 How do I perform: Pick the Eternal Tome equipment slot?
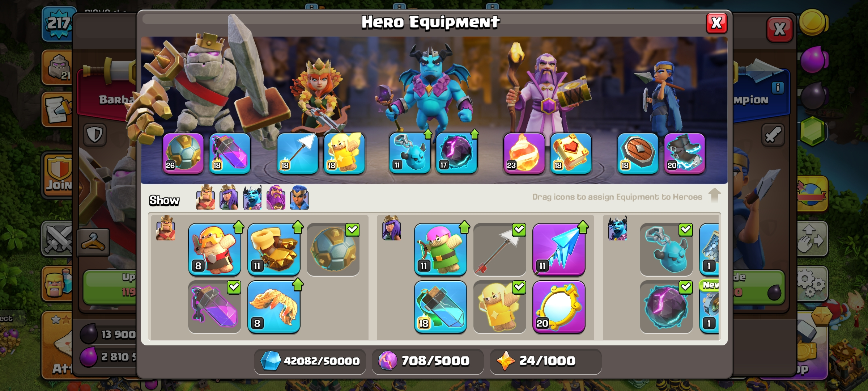point(571,154)
